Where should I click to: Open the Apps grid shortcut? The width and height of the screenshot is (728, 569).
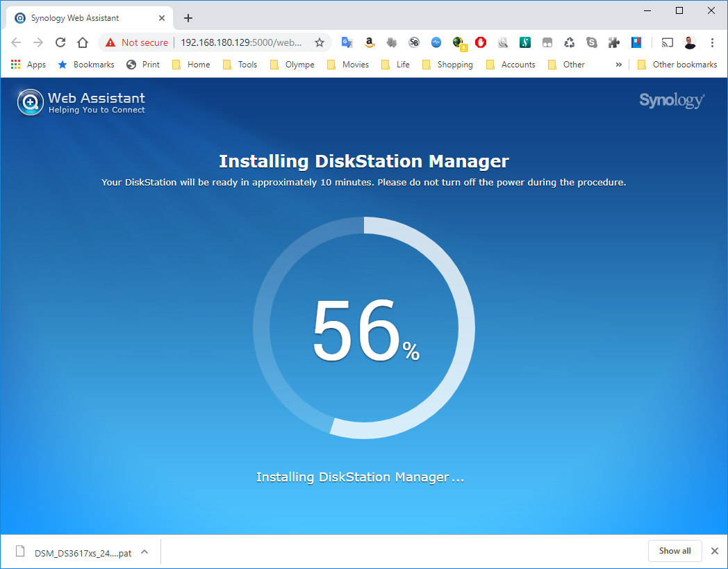[28, 65]
